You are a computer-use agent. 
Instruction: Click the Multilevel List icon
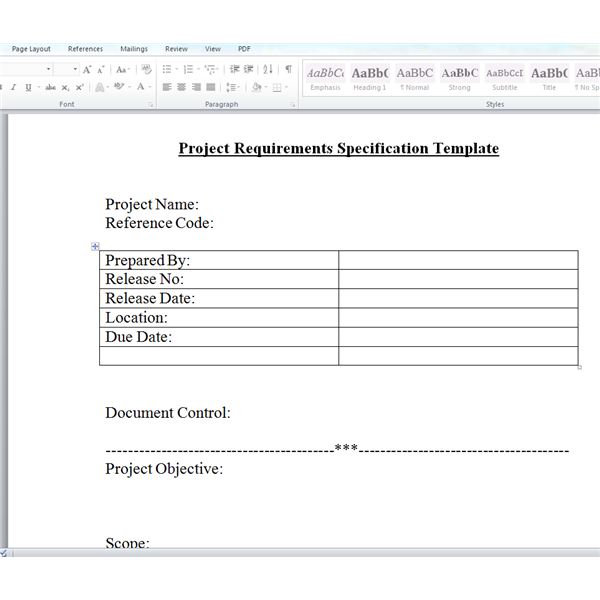210,69
